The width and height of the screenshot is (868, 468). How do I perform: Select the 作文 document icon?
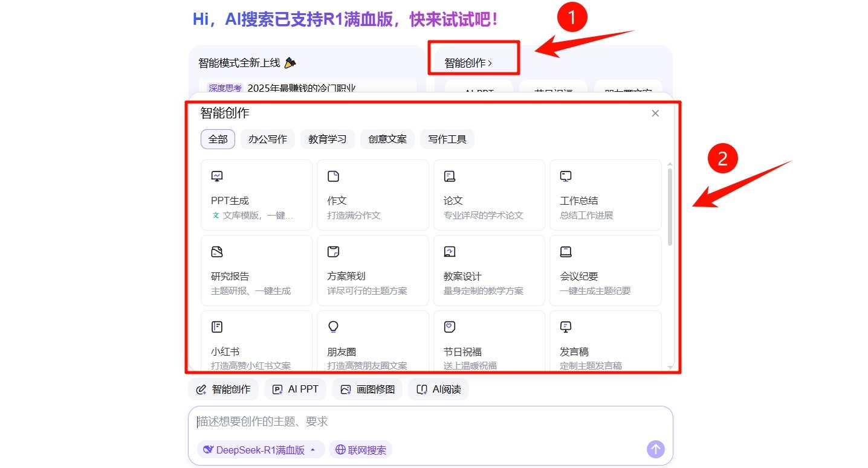333,176
